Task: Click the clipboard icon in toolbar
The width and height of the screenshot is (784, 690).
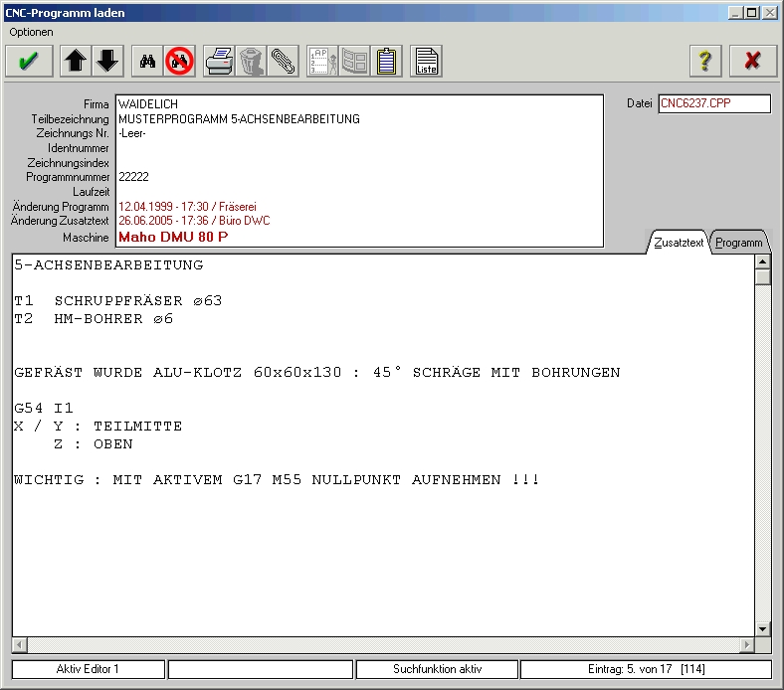Action: [387, 61]
